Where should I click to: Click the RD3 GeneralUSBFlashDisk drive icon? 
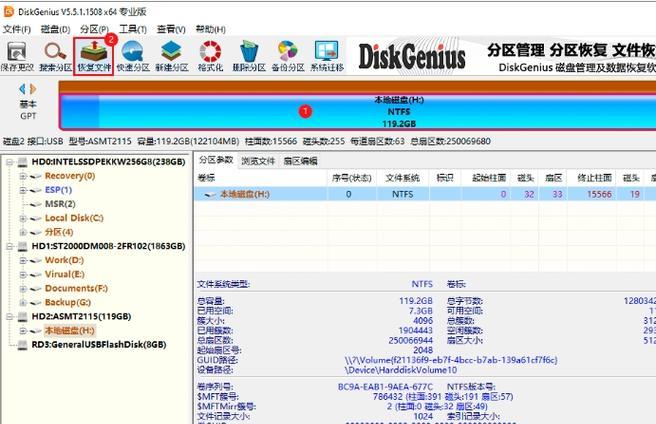(22, 345)
